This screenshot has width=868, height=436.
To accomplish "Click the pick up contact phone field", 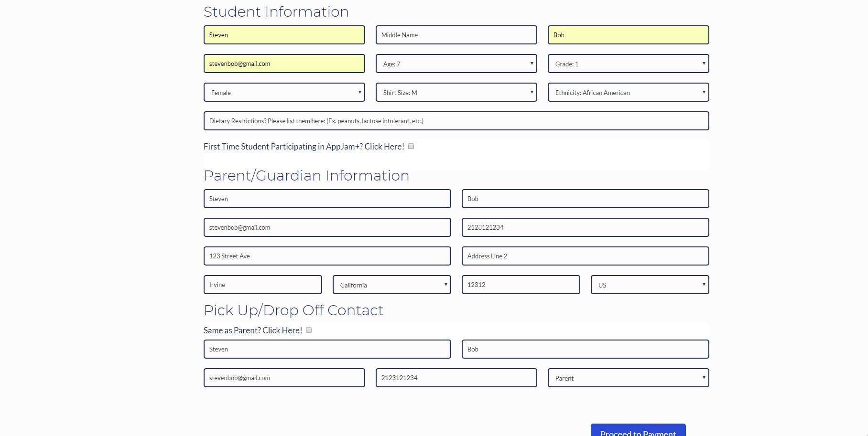I will click(456, 378).
